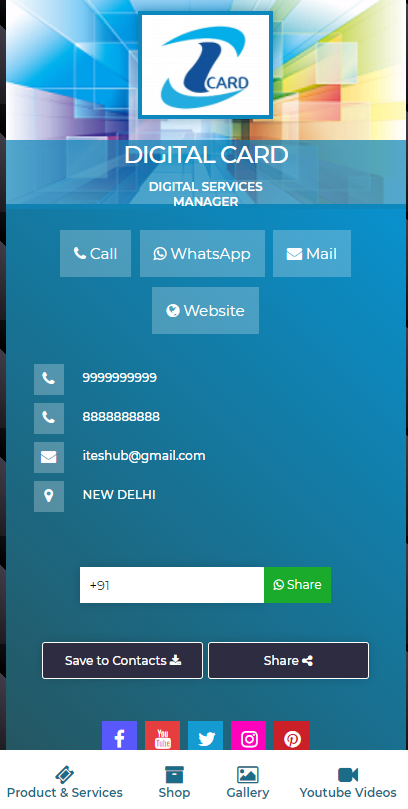
Task: Click the envelope icon beside iteshub@gmail.com
Action: pos(49,457)
